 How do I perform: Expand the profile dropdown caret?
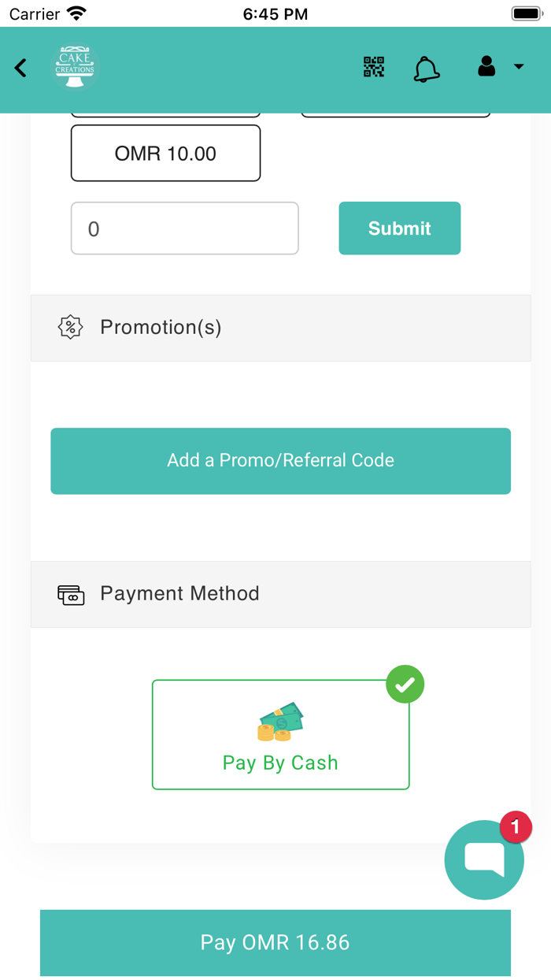coord(519,67)
